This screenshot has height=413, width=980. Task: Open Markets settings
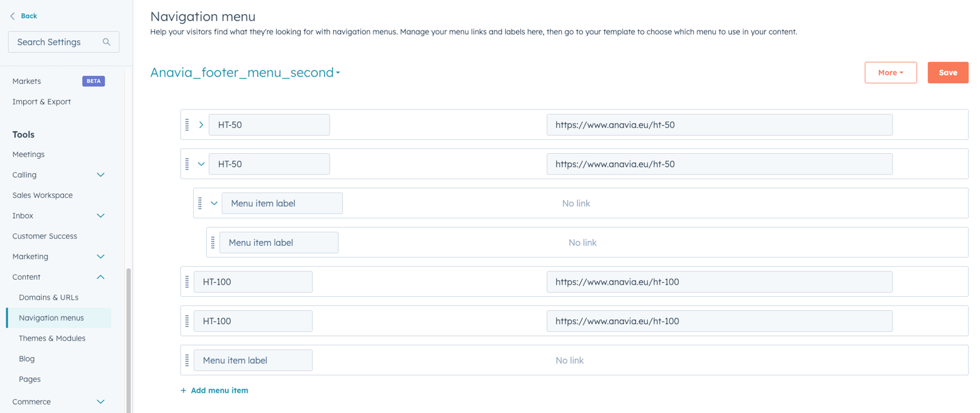(27, 81)
